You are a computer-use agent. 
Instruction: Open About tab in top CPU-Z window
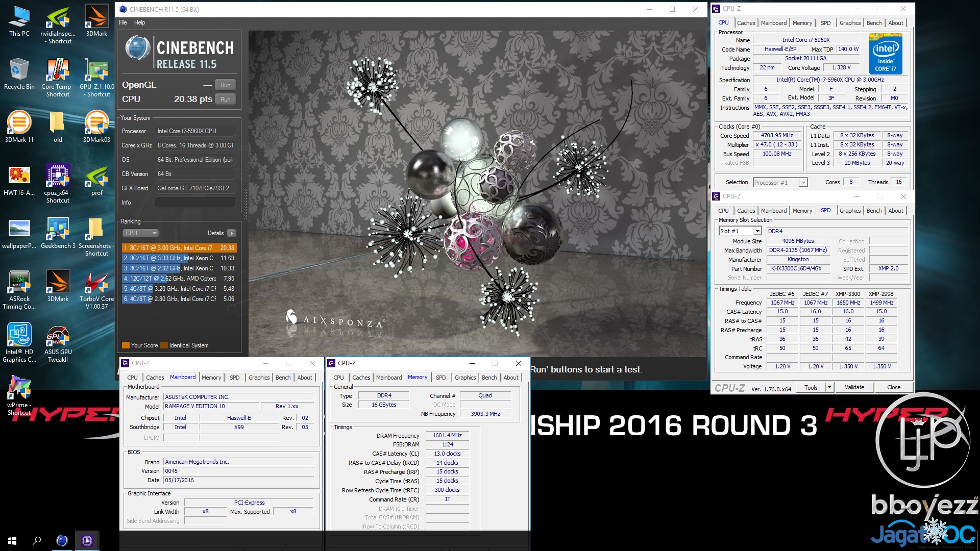(896, 23)
